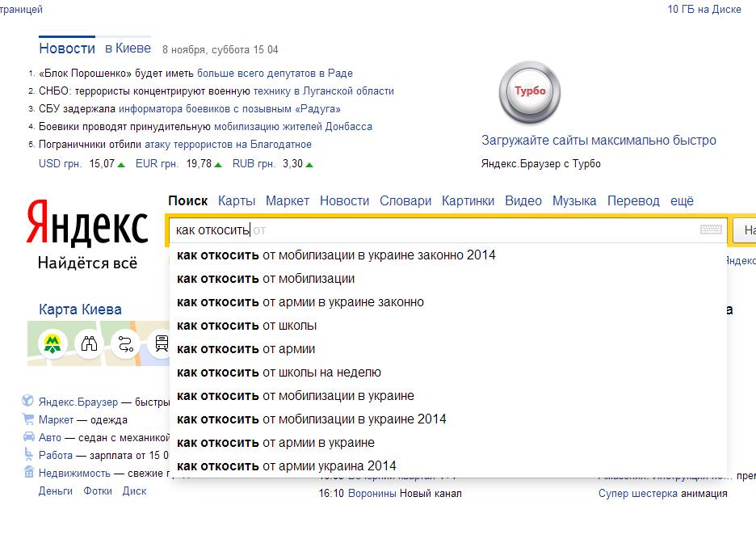Open the Деньги link

coord(56,491)
